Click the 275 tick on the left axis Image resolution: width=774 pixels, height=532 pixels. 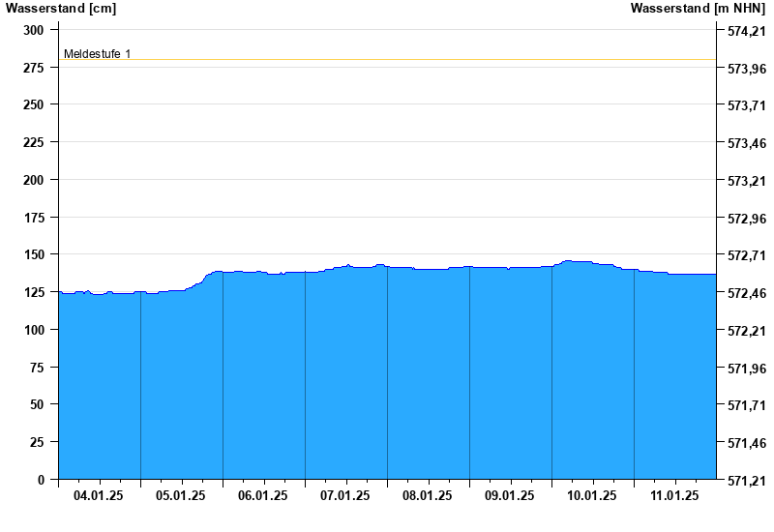34,68
